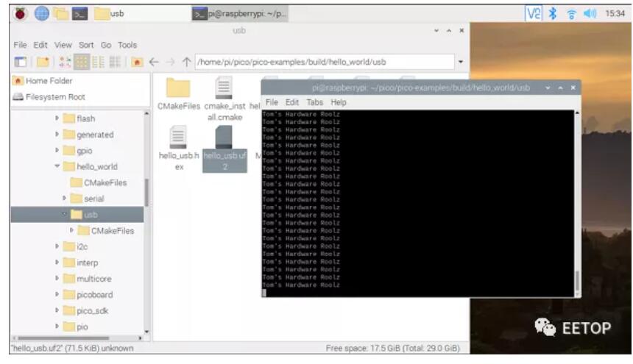633x364 pixels.
Task: Open the Sort menu
Action: coord(86,45)
